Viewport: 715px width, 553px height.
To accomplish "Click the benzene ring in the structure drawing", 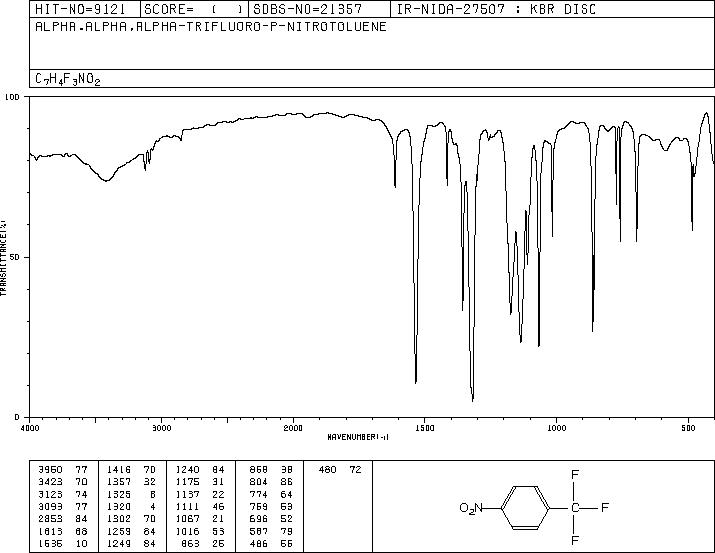I will coord(525,507).
